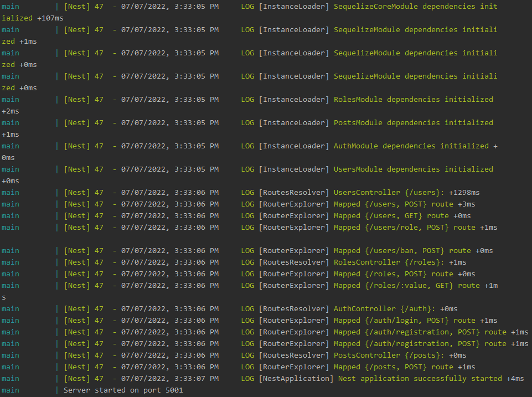Click 'AuthModule dependencies initialized +' message

tap(416, 146)
